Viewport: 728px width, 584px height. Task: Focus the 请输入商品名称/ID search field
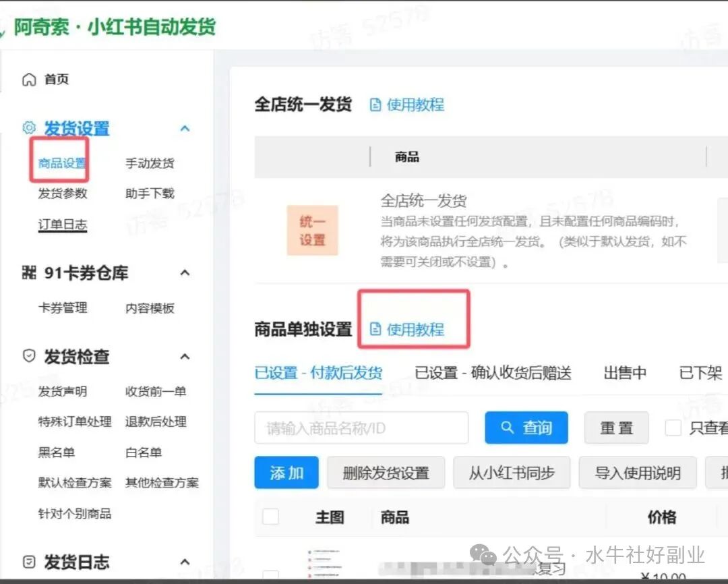tap(361, 428)
